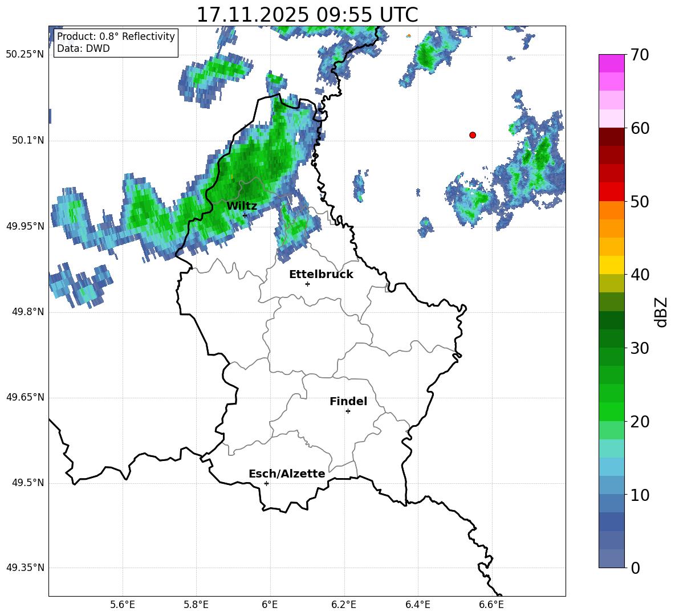The image size is (675, 616).
Task: Click the 60 label on colorbar
Action: tap(640, 128)
